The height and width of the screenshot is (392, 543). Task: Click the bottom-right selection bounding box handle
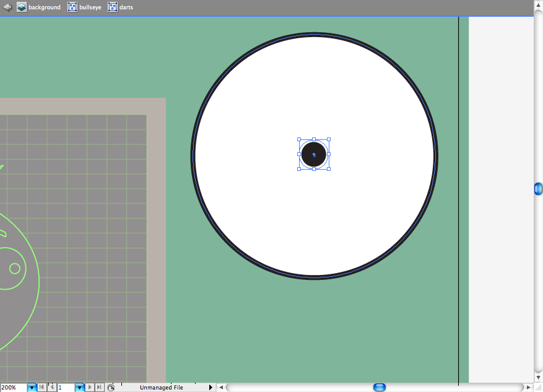(x=329, y=169)
